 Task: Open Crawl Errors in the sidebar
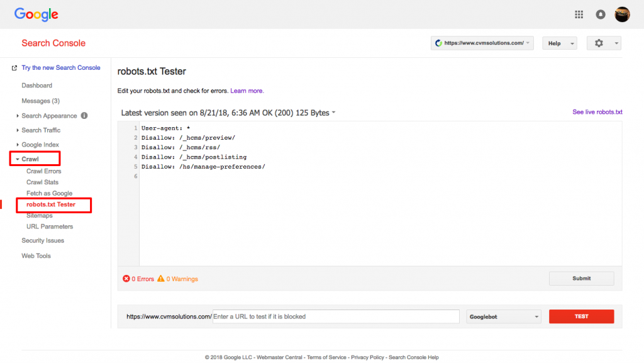(43, 171)
